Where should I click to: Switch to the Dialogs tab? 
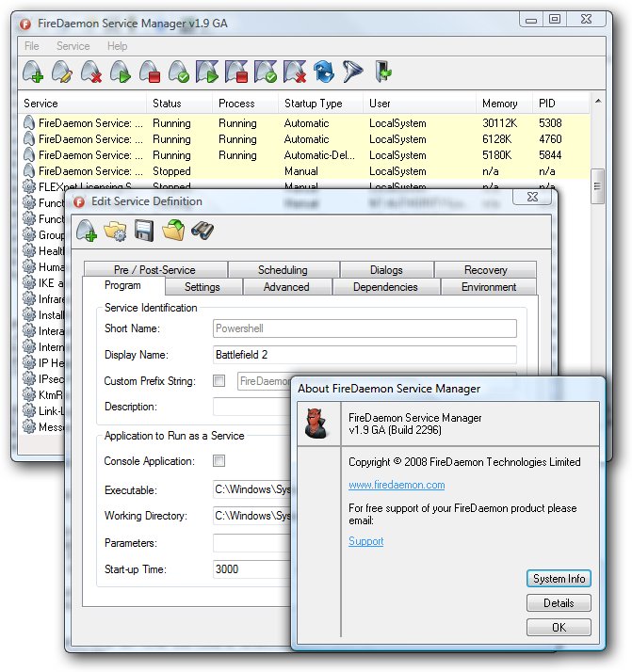pyautogui.click(x=386, y=269)
